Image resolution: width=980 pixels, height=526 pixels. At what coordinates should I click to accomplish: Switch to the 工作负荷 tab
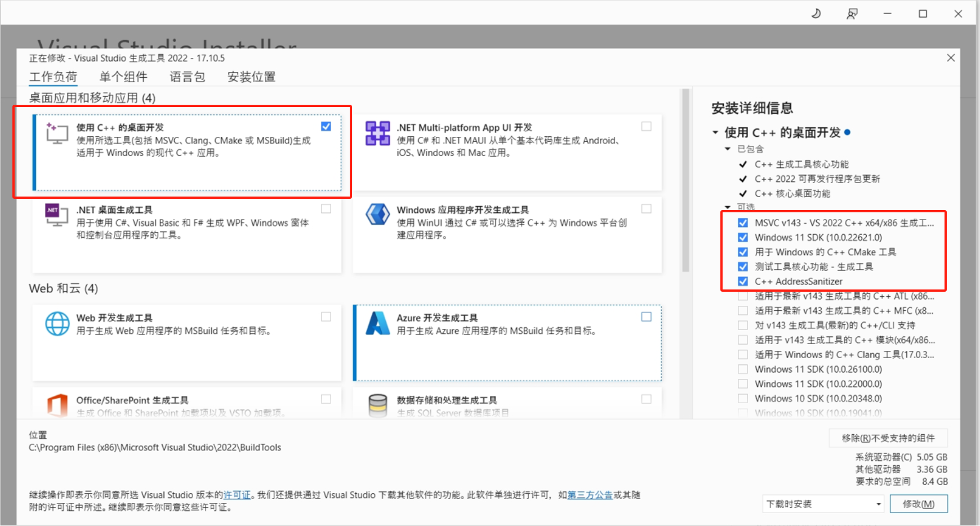click(53, 77)
